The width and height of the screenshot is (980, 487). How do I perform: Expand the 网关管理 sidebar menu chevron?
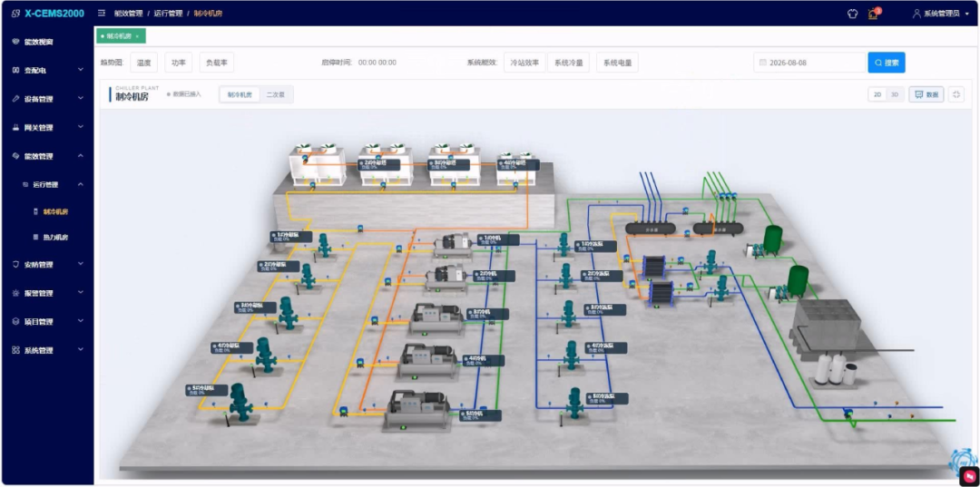pyautogui.click(x=81, y=127)
